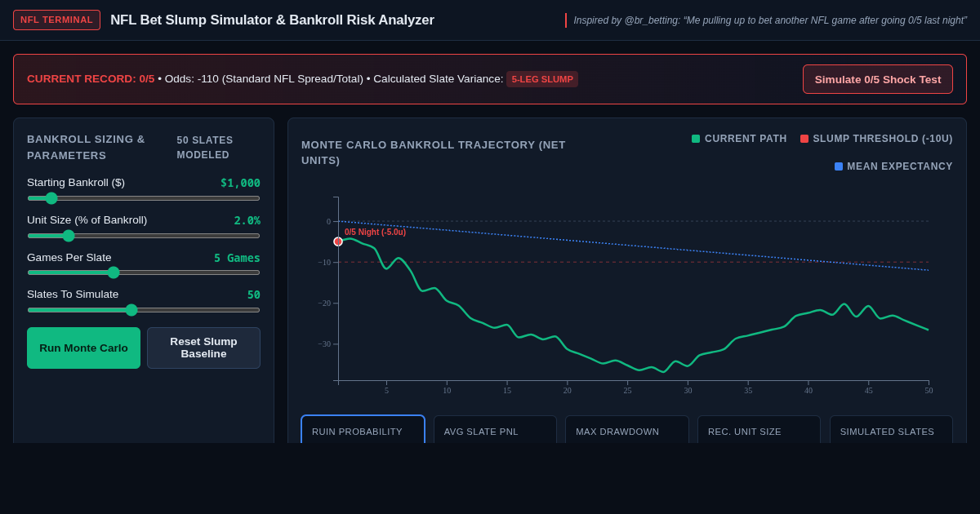Click the CURRENT PATH legend label
This screenshot has width=980, height=514.
pos(746,139)
